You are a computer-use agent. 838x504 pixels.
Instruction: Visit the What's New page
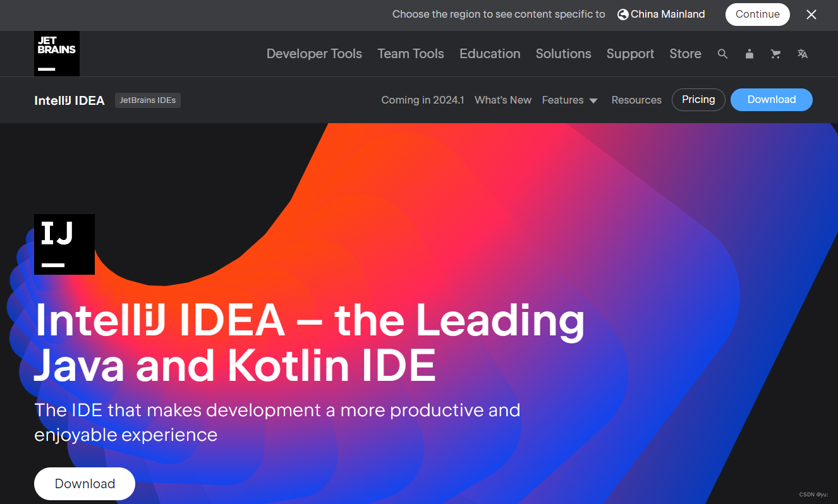pos(503,100)
